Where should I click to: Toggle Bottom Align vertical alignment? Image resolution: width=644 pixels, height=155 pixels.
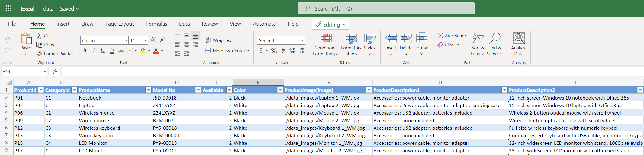tap(196, 36)
